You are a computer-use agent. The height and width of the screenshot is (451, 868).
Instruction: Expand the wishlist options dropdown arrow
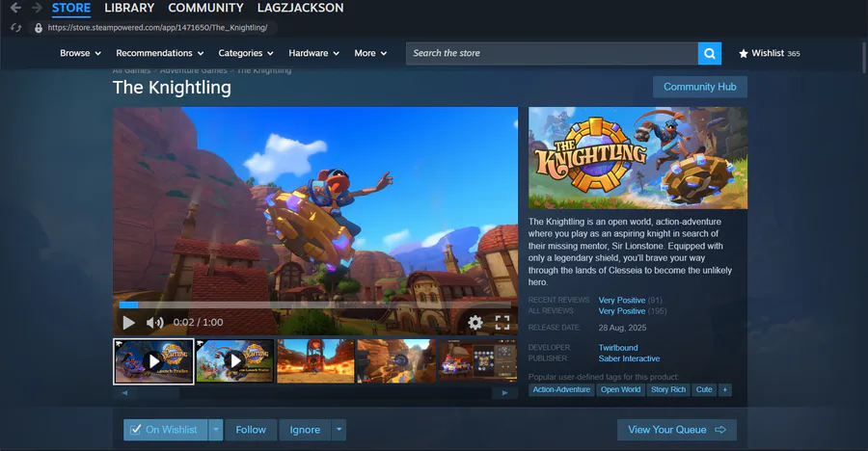coord(216,430)
